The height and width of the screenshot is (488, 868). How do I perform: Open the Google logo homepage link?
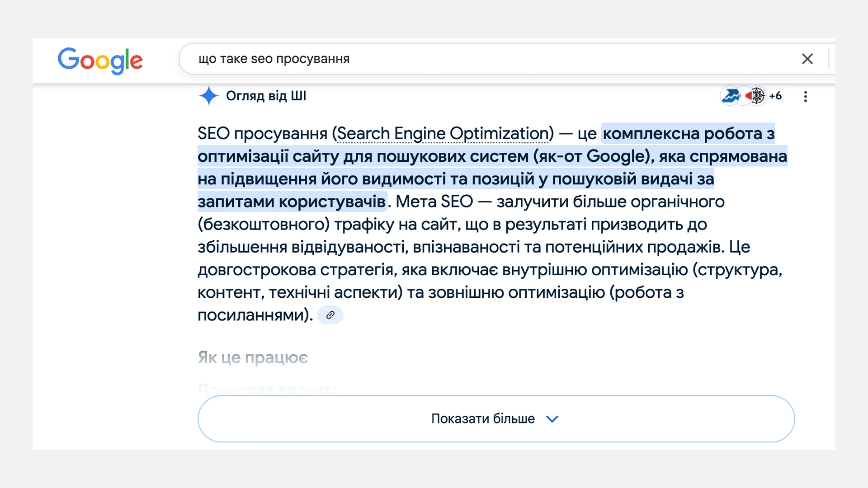point(100,61)
